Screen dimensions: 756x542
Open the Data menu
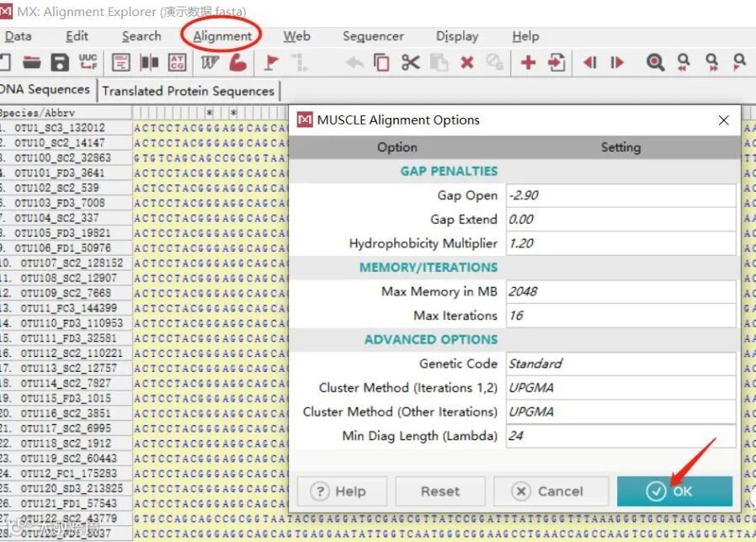tap(19, 36)
